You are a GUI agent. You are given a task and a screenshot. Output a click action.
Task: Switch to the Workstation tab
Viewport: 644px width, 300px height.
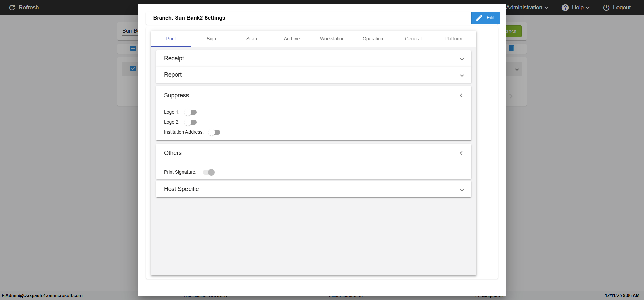coord(332,39)
